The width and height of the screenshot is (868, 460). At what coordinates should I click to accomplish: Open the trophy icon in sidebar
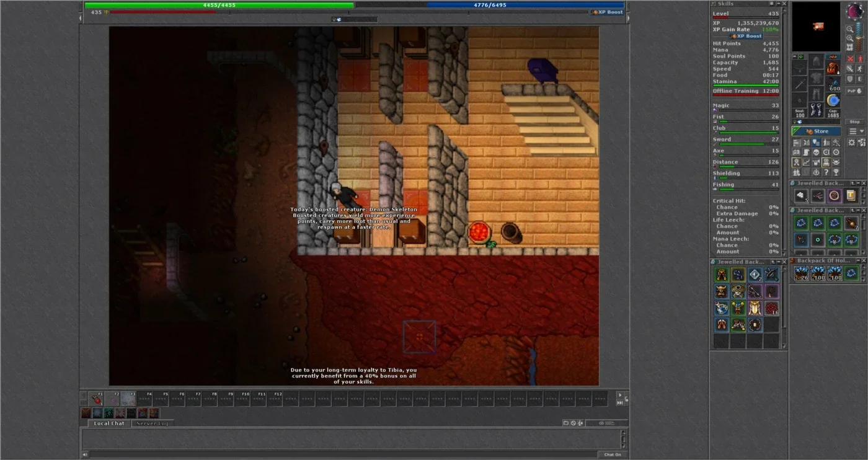(x=836, y=172)
